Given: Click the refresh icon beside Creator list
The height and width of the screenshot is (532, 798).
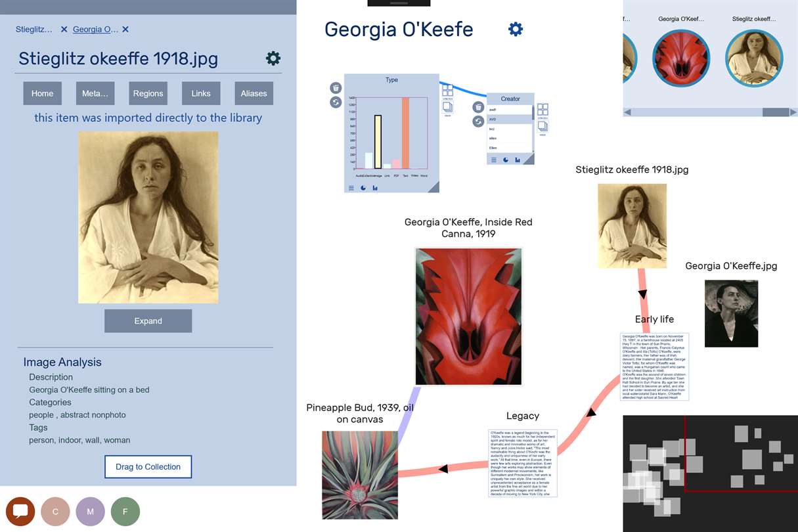Looking at the screenshot, I should pyautogui.click(x=478, y=122).
